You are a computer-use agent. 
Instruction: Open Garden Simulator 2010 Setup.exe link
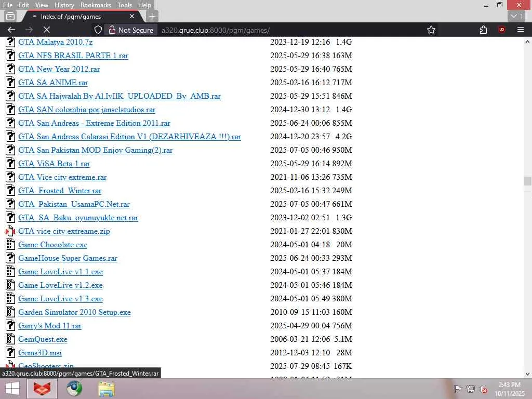pyautogui.click(x=75, y=312)
